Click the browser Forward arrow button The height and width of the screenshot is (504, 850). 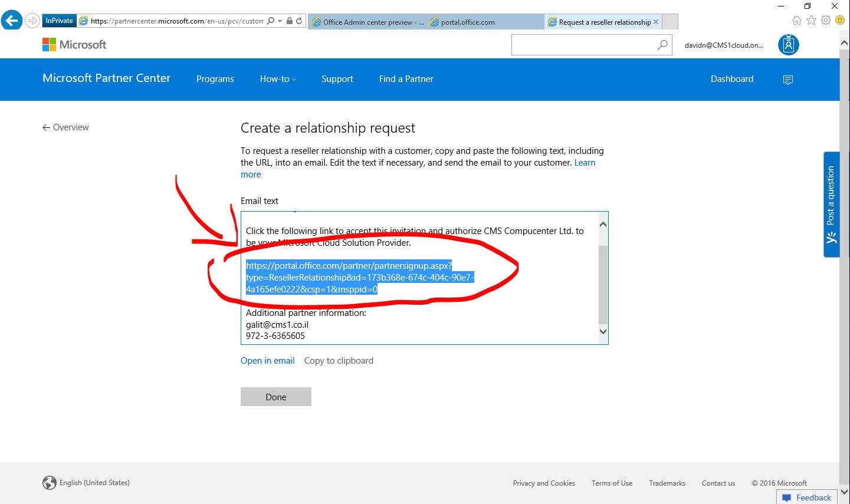pyautogui.click(x=32, y=21)
